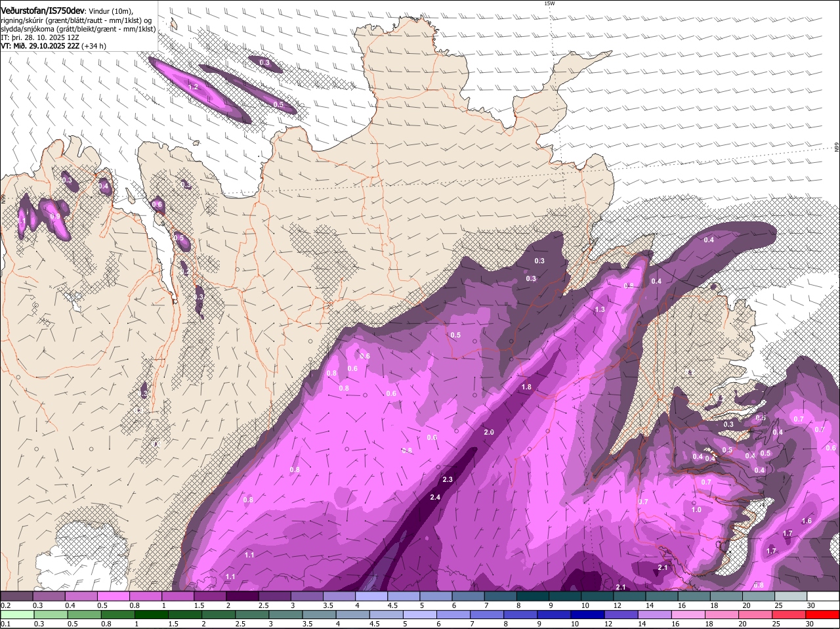
Task: Select the bottom-row green swatch labeled 0.5
Action: coord(84,615)
